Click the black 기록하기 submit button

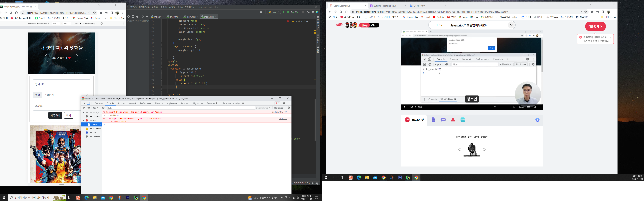pos(55,115)
